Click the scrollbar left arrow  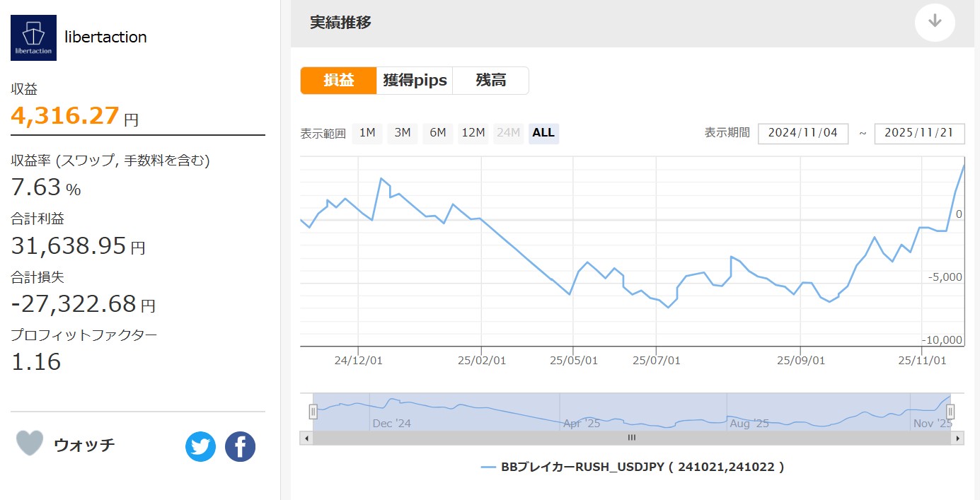tap(306, 438)
